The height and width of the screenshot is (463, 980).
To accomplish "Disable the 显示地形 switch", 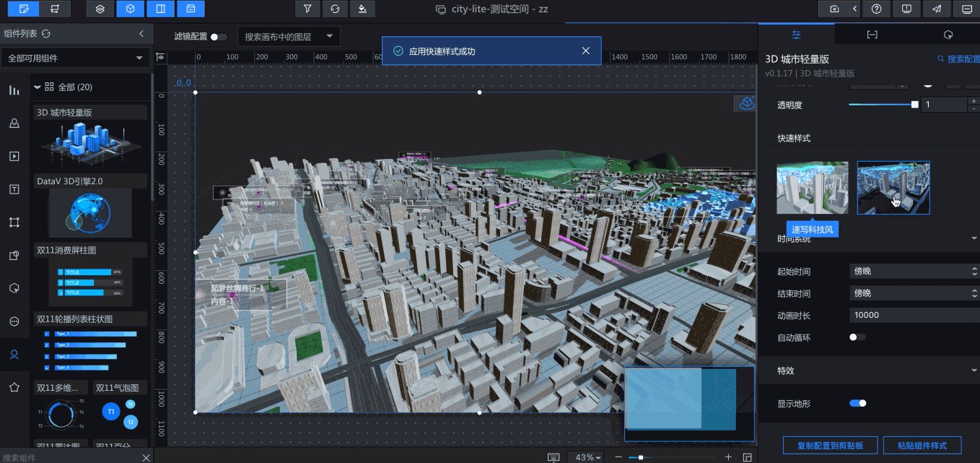I will (x=857, y=403).
